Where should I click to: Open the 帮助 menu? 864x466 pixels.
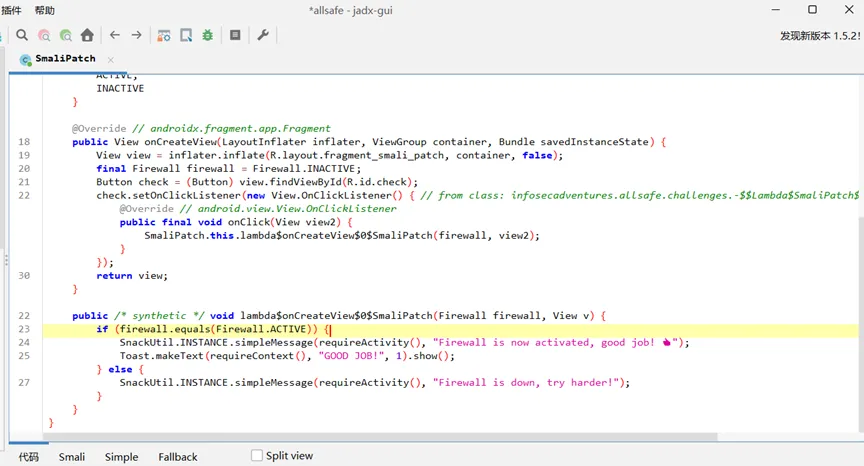[45, 10]
